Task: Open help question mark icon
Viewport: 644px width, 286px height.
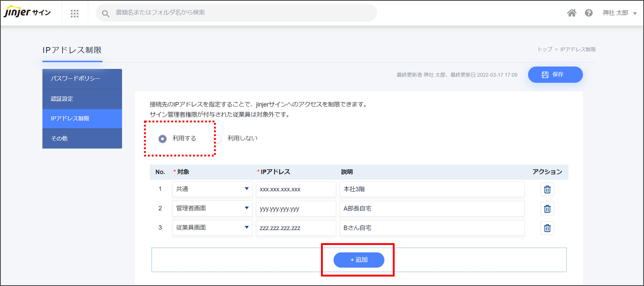Action: 589,13
